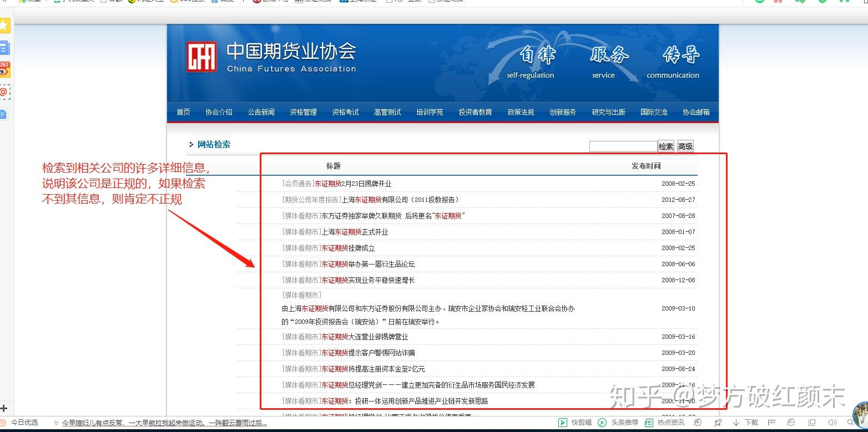This screenshot has width=868, height=432.
Task: Click the window tiling icon in status bar
Action: [811, 423]
